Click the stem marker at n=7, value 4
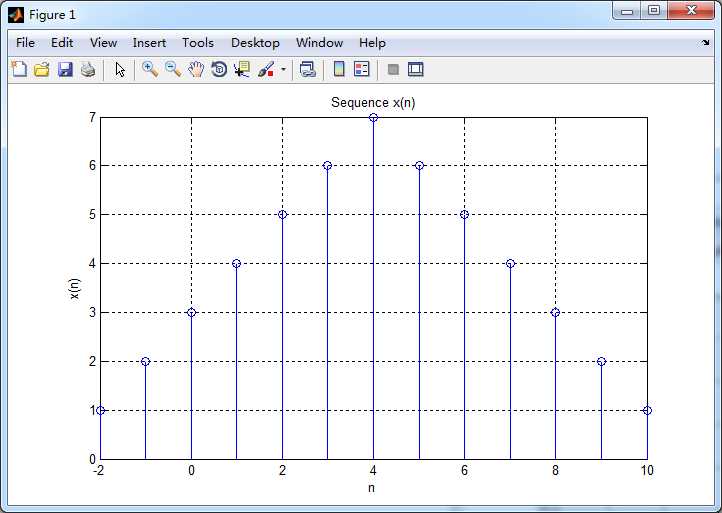This screenshot has height=513, width=722. pyautogui.click(x=510, y=263)
